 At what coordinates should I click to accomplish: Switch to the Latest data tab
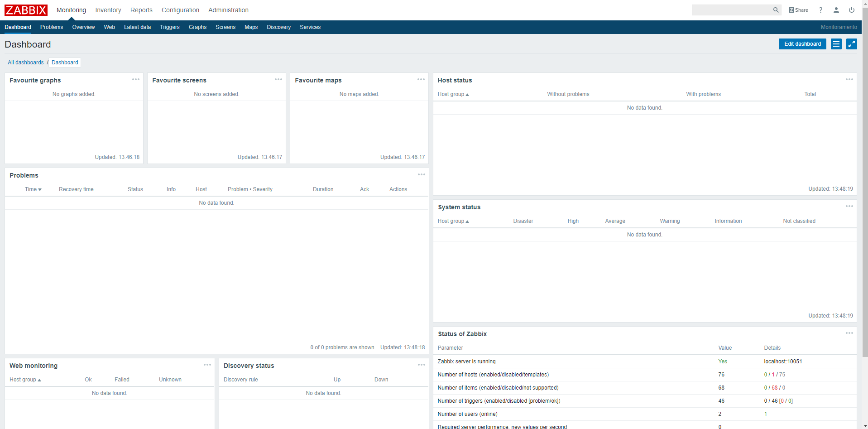137,27
